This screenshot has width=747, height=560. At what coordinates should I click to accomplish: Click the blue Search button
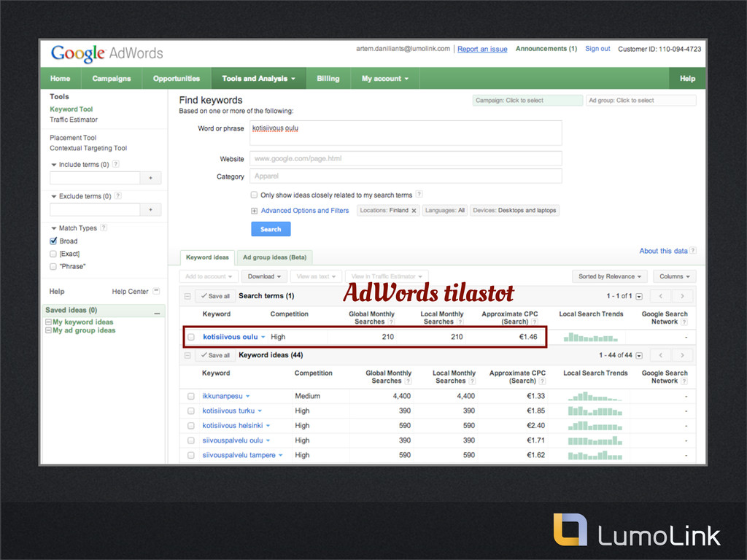[271, 229]
